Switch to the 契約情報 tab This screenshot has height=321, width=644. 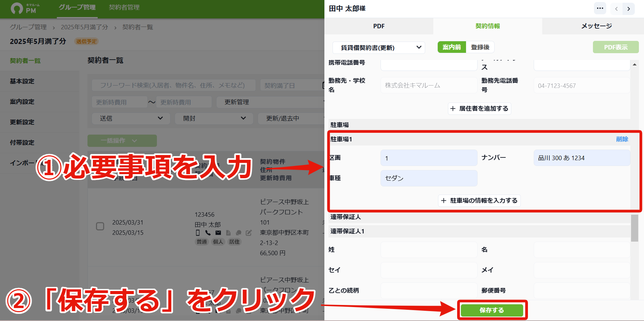(x=488, y=26)
